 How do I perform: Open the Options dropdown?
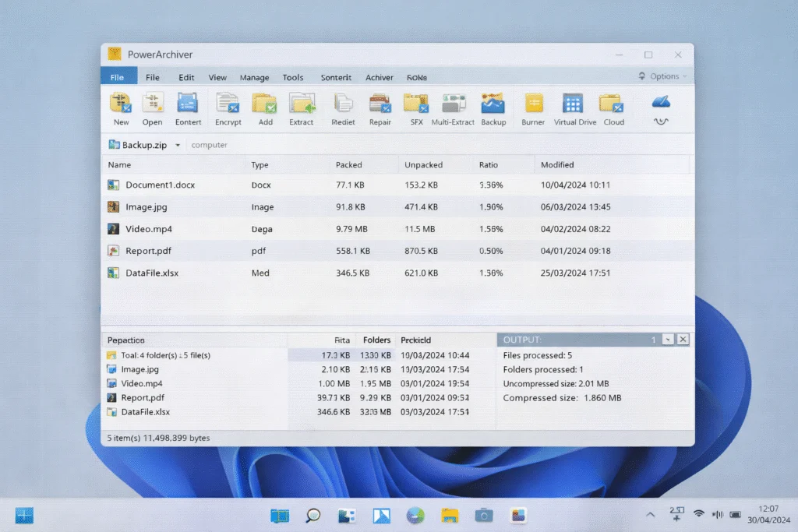[x=662, y=76]
